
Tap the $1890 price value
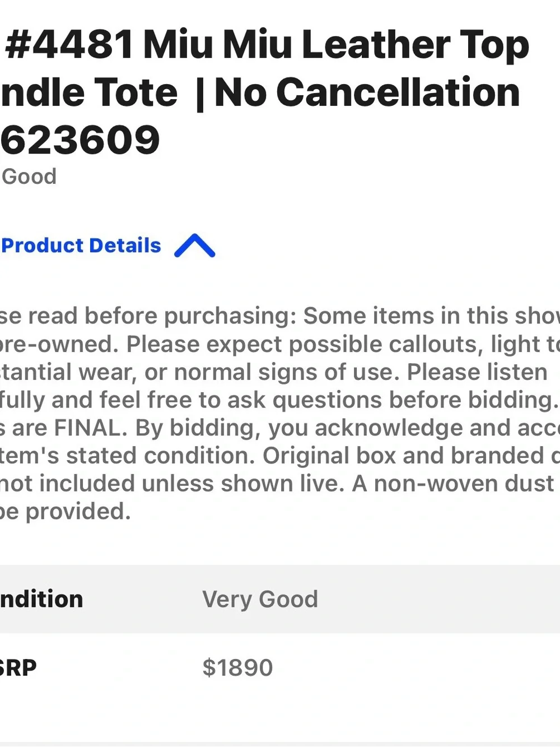pos(237,667)
